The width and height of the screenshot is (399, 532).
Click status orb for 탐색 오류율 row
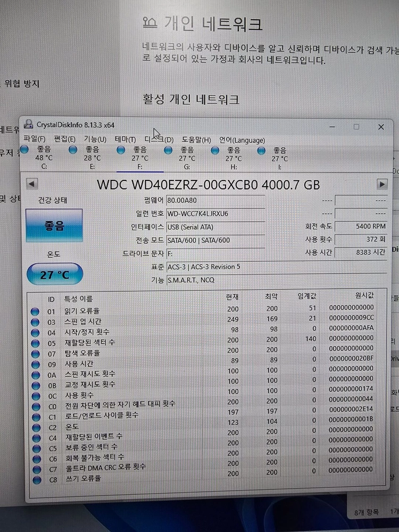[35, 354]
